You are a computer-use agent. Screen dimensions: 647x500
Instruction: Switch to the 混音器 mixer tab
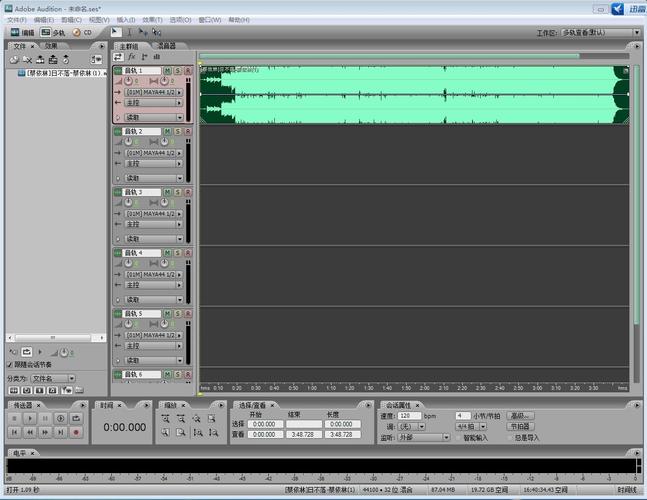click(165, 46)
